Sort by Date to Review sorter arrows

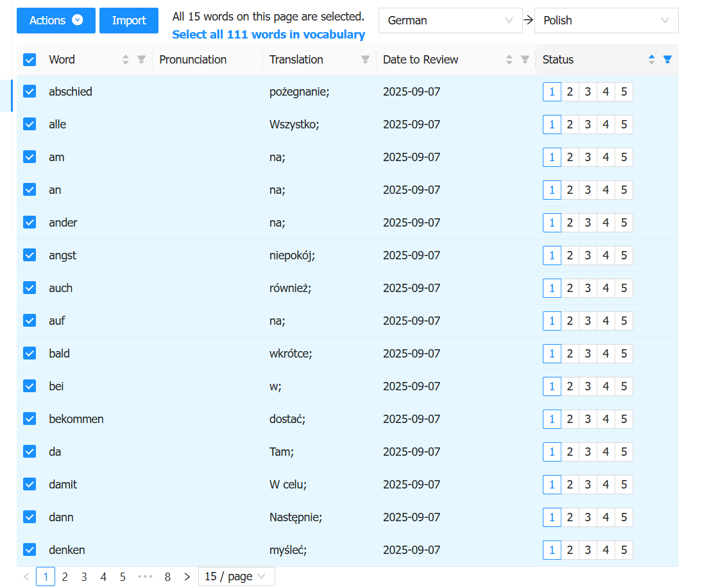[509, 60]
